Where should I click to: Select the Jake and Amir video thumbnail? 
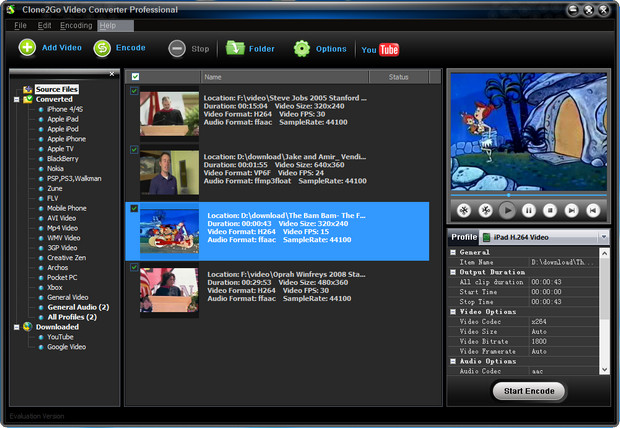point(169,172)
